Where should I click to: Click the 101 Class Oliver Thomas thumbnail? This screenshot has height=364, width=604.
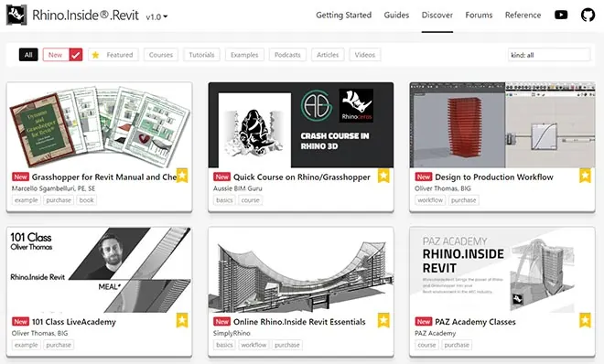point(100,270)
